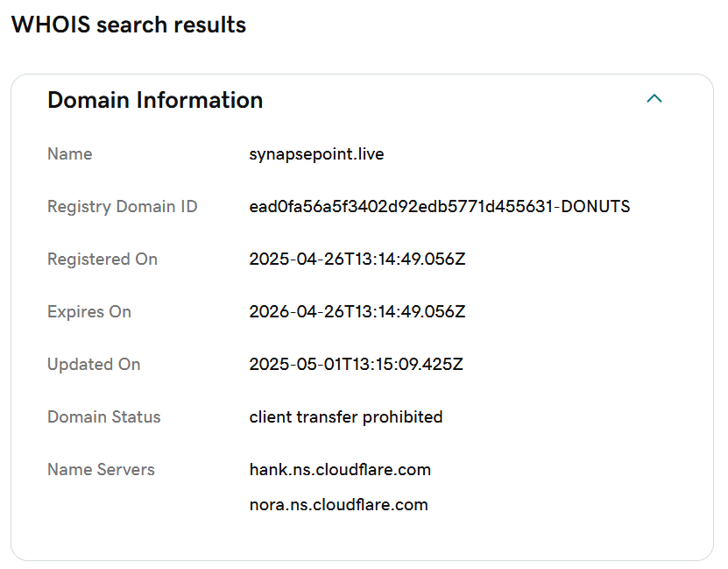Click the WHOIS search results title

(x=129, y=25)
